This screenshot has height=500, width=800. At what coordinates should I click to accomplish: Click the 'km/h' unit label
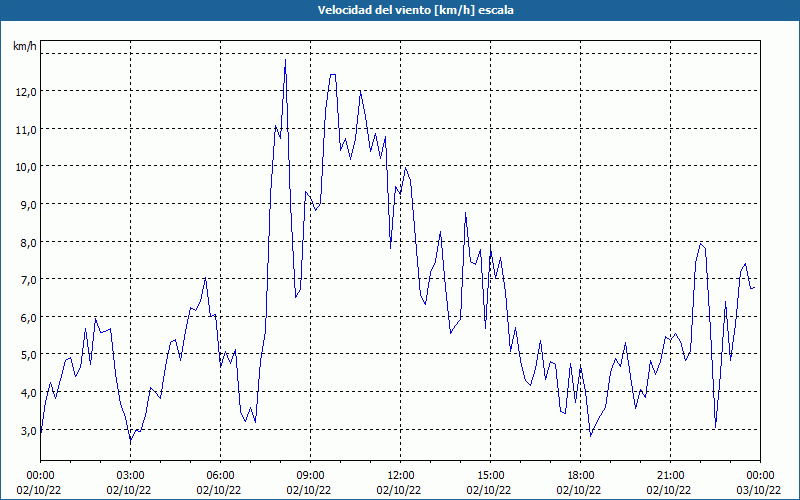click(25, 46)
